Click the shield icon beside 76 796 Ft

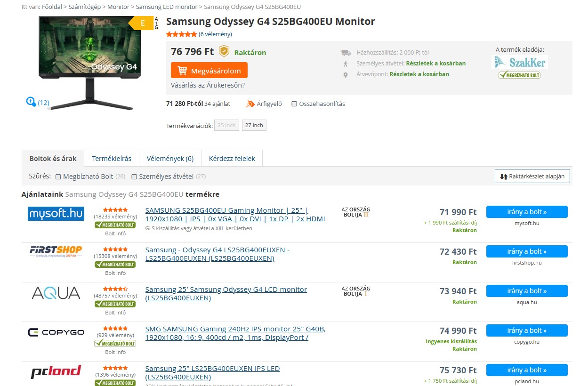click(224, 51)
